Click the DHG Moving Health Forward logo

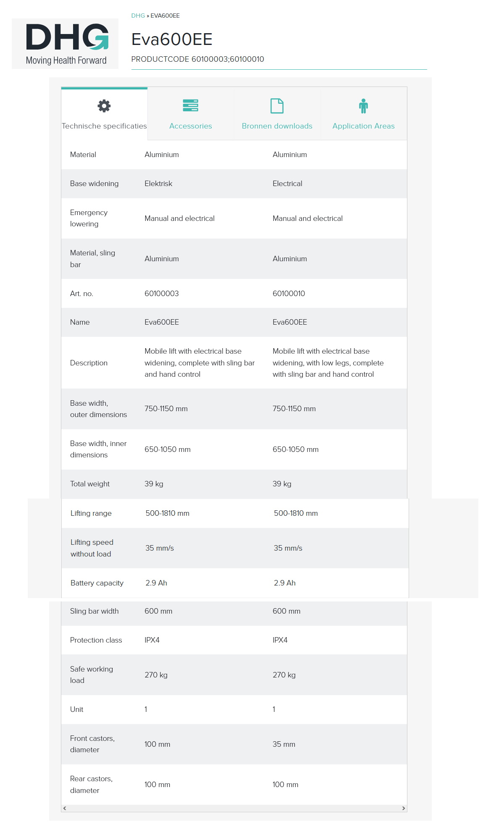66,44
